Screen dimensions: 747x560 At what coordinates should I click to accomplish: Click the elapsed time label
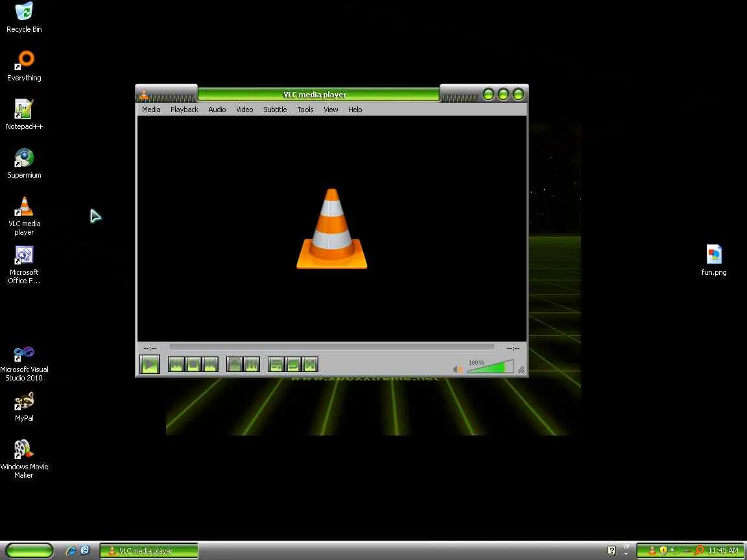click(x=150, y=348)
